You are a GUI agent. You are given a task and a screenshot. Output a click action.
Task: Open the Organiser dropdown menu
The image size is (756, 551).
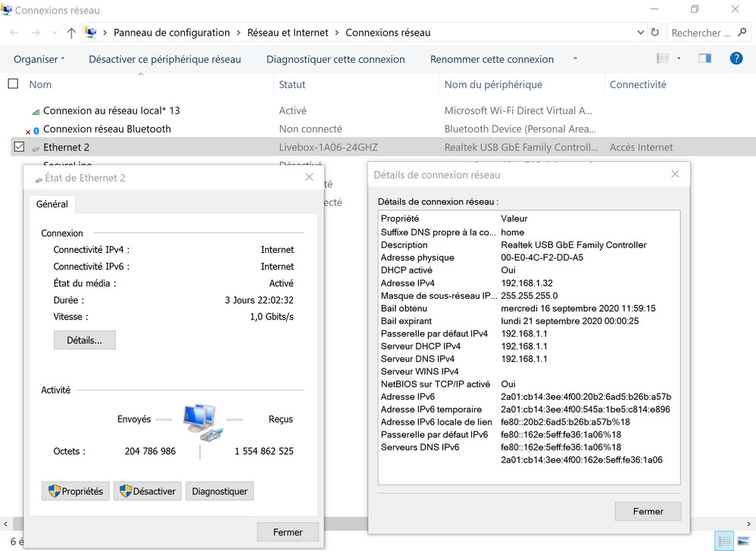click(39, 58)
